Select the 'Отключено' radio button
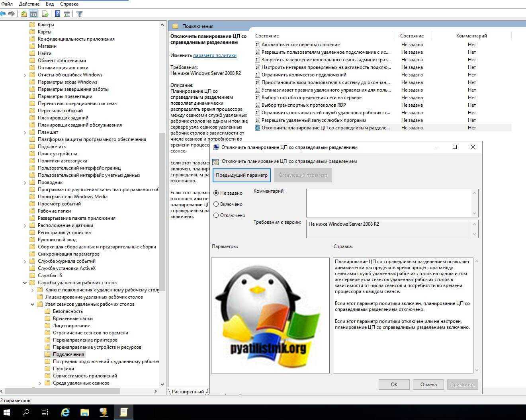Viewport: 526px width, 420px height. tap(216, 215)
